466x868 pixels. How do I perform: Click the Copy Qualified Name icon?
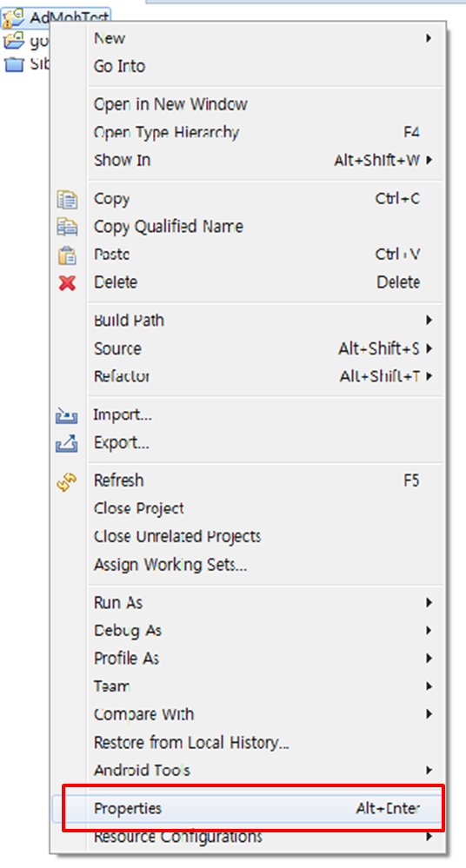point(67,227)
